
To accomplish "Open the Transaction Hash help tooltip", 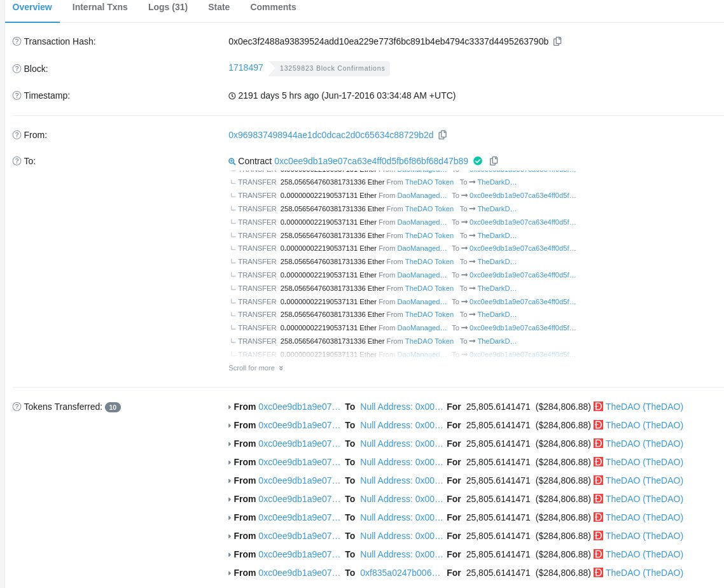I will pyautogui.click(x=17, y=41).
